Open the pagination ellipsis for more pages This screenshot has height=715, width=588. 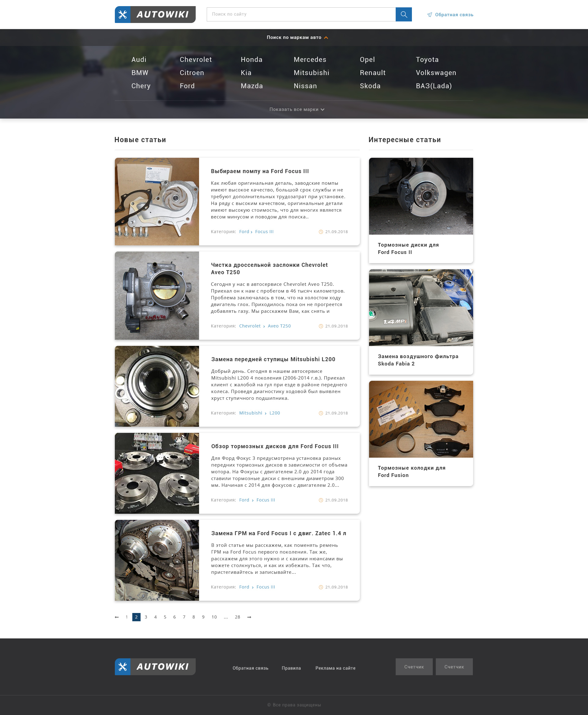pos(226,617)
